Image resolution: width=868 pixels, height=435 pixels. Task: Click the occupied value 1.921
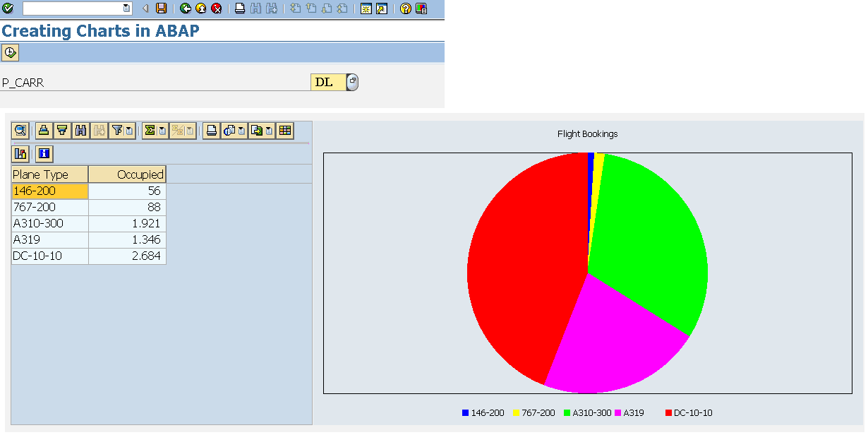pos(127,224)
